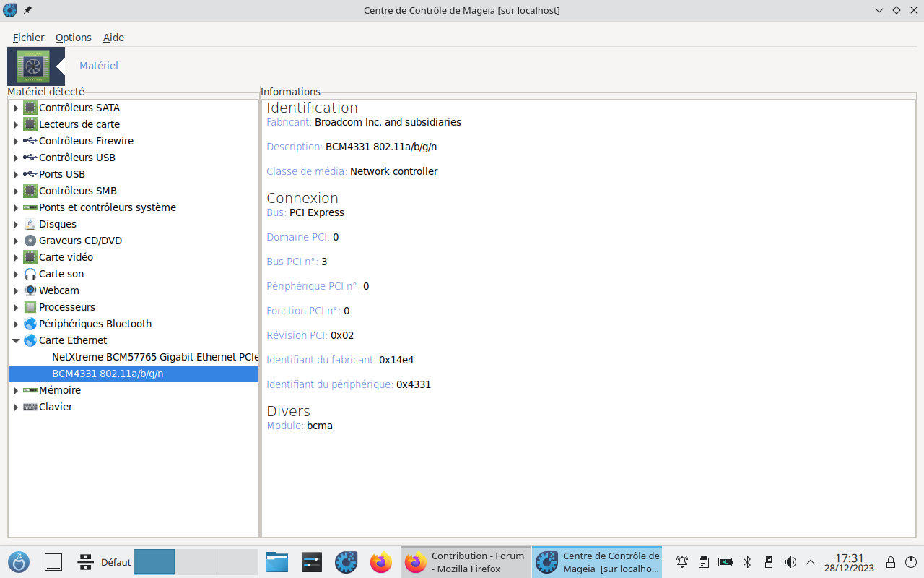This screenshot has width=924, height=578.
Task: Click the battery indicator in the tray
Action: click(x=725, y=562)
